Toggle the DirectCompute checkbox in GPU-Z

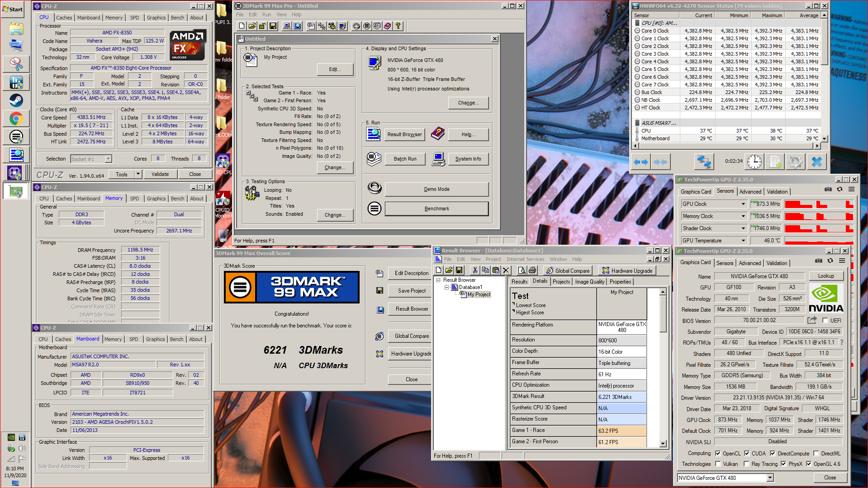point(773,453)
